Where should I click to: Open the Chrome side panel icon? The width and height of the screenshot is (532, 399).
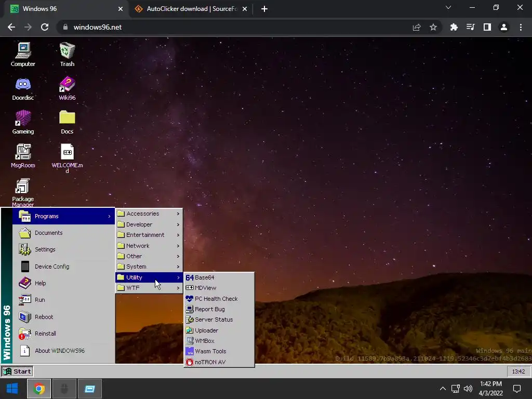(x=487, y=27)
